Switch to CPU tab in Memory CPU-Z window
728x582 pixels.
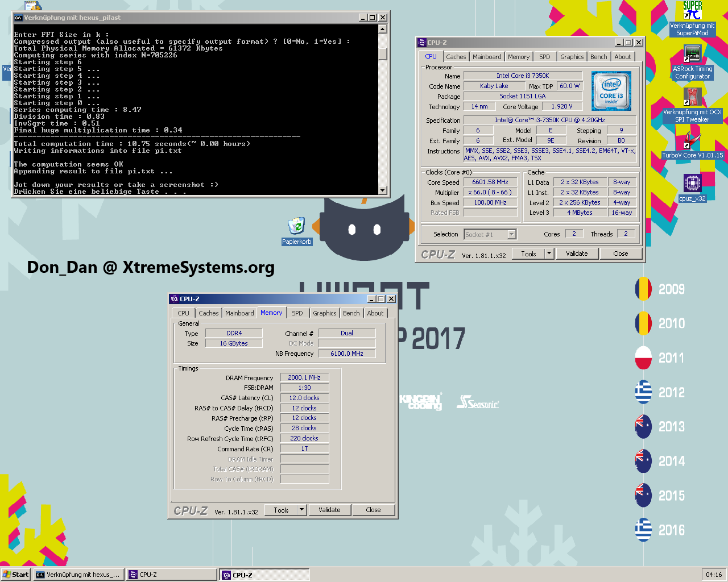tap(183, 313)
